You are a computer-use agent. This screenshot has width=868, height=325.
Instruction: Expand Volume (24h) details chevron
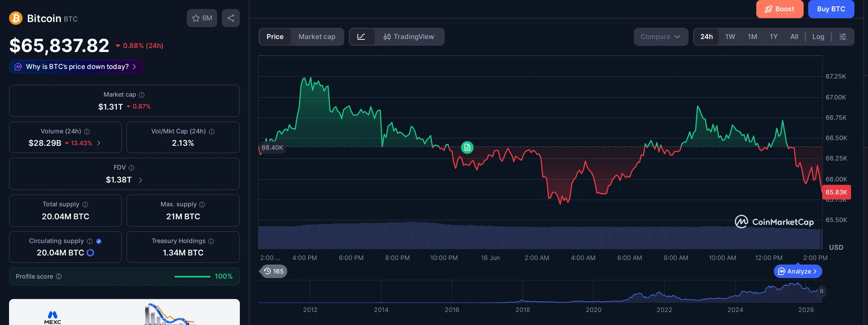click(x=99, y=143)
